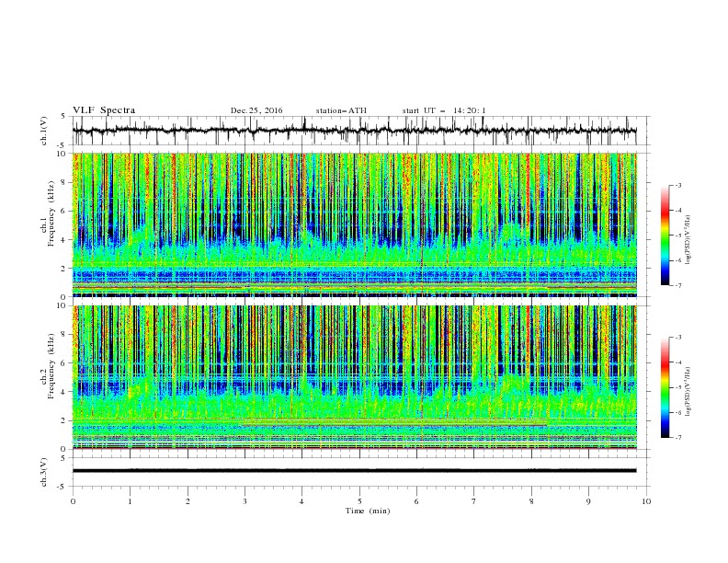This screenshot has width=728, height=563.
Task: Click the "-3" tick on ch.1 color bar
Action: (678, 185)
